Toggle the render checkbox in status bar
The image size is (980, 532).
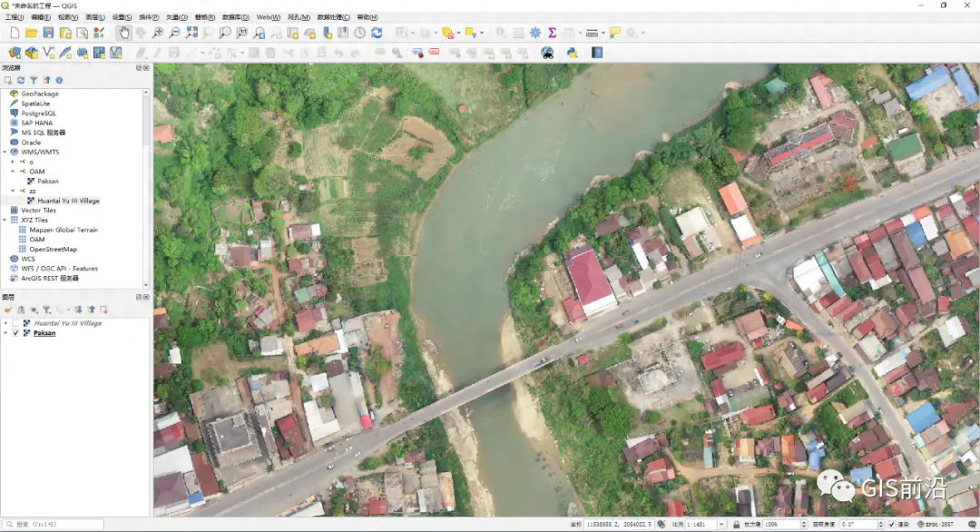(x=890, y=525)
